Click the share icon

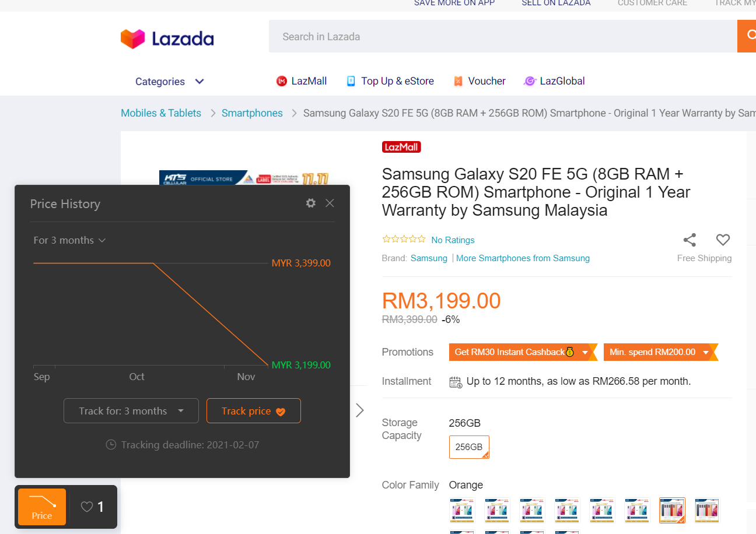pos(689,240)
